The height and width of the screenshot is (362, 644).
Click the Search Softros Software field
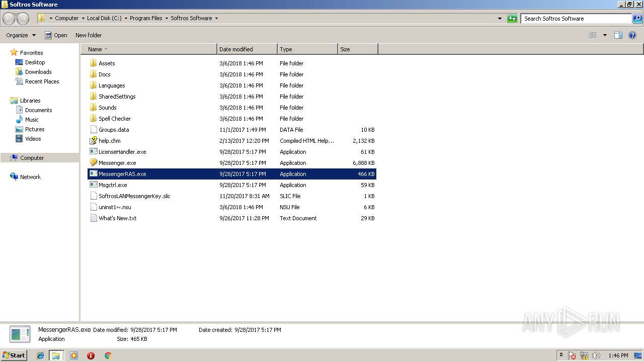576,19
